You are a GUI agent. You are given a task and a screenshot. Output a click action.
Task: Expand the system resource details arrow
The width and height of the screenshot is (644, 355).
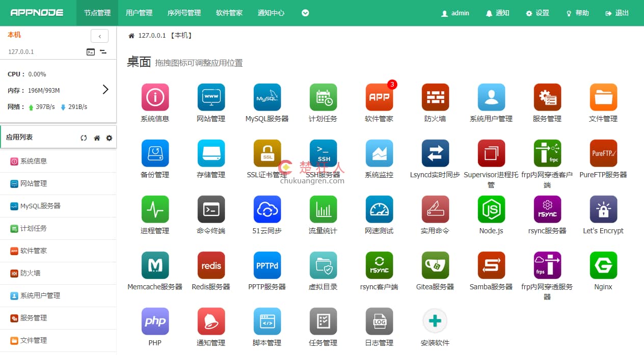(105, 90)
